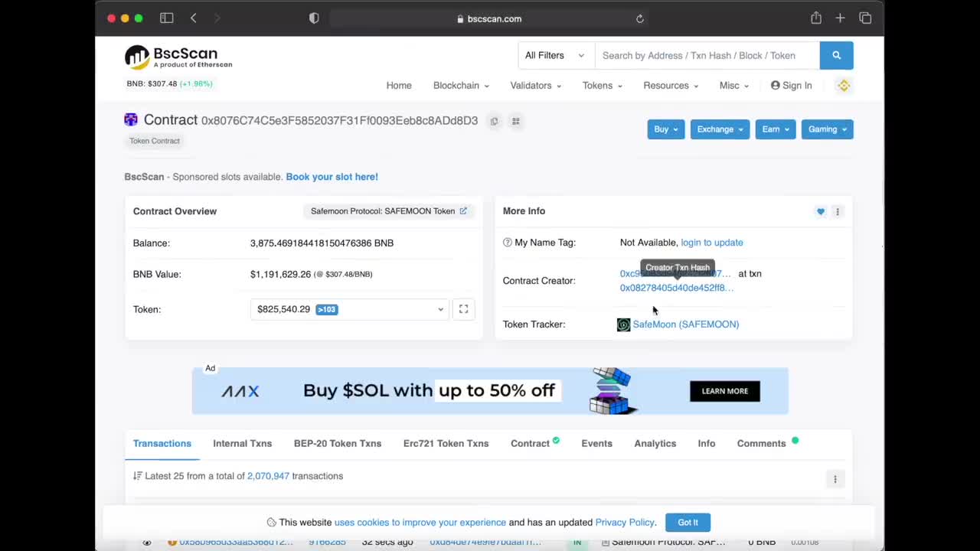
Task: Open the Exchange dropdown button
Action: [720, 129]
